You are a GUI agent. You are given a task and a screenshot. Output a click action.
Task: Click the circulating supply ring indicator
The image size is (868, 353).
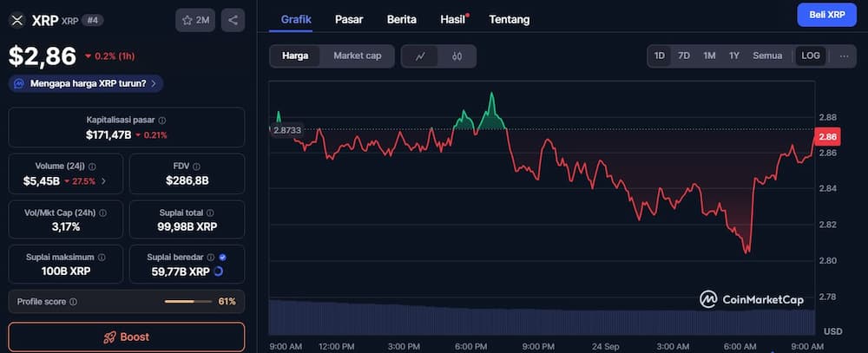[218, 271]
